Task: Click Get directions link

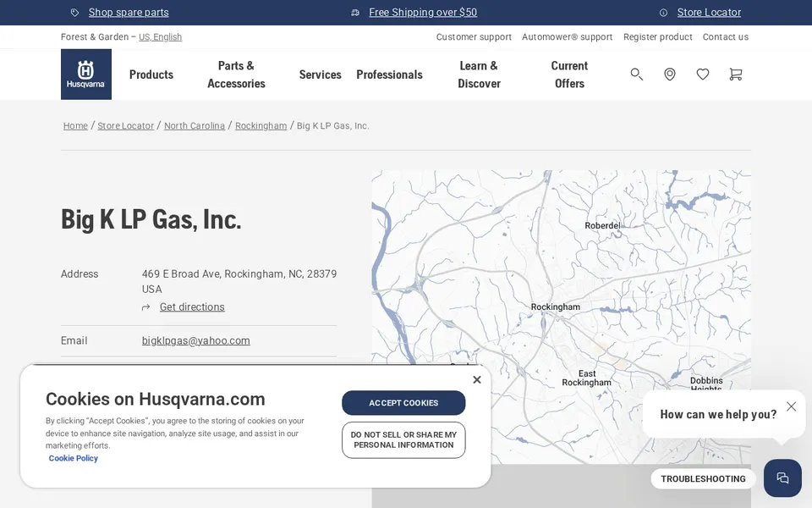Action: [x=192, y=306]
